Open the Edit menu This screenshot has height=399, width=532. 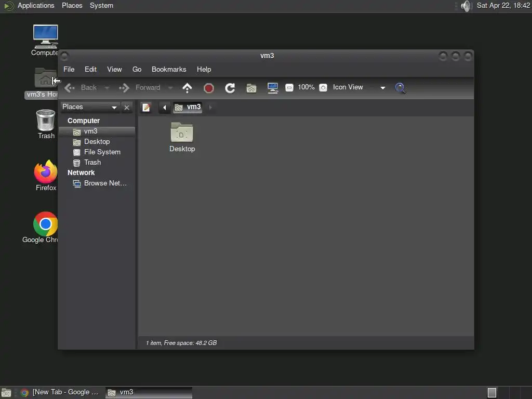tap(90, 69)
